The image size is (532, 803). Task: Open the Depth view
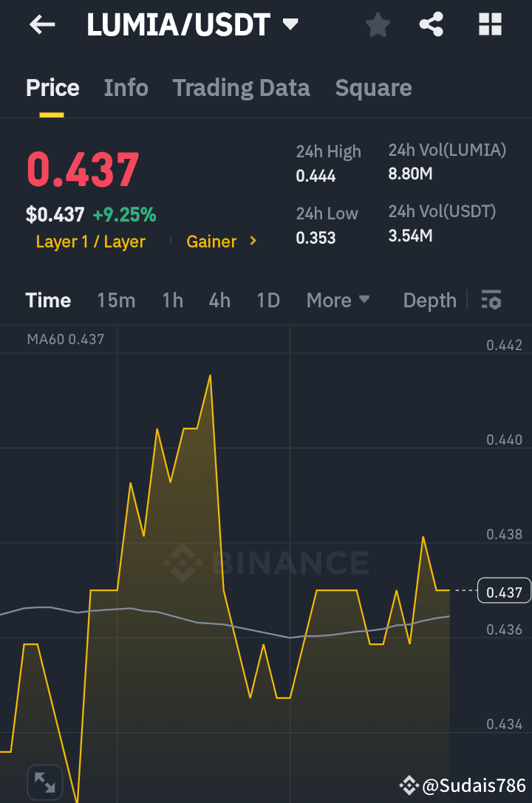(429, 300)
